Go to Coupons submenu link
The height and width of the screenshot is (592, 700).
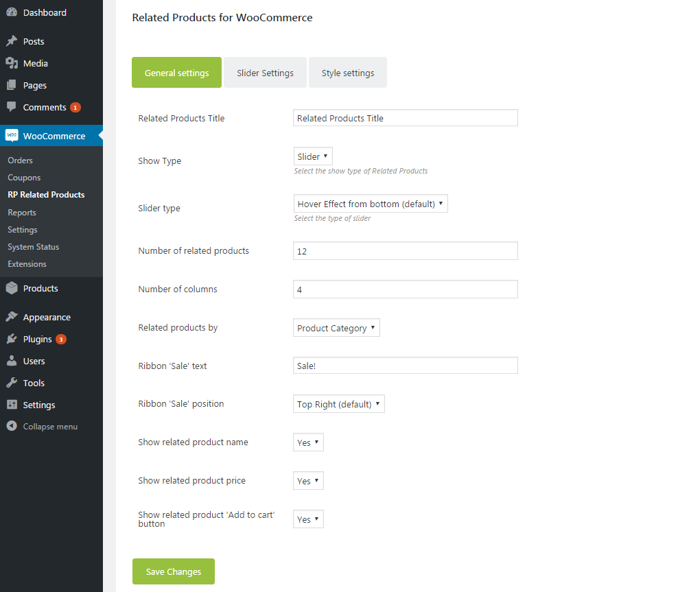24,178
